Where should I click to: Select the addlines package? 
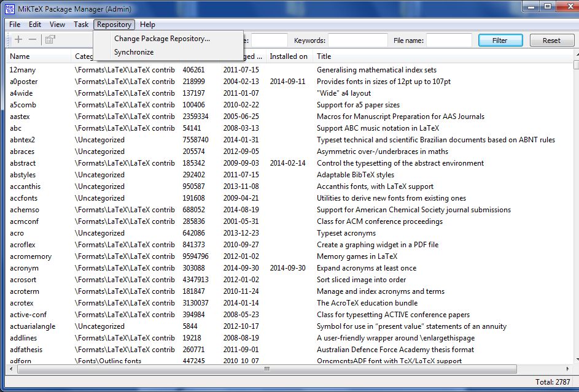pyautogui.click(x=23, y=338)
